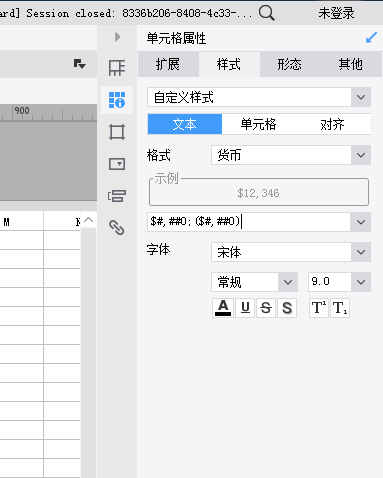This screenshot has height=478, width=383.
Task: Open the hyperlink panel icon
Action: tap(117, 228)
